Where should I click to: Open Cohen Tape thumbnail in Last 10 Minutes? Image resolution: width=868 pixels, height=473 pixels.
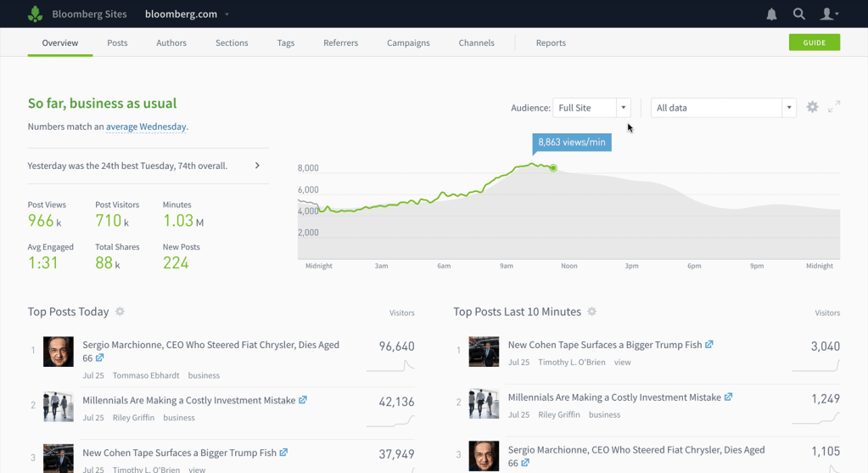484,352
